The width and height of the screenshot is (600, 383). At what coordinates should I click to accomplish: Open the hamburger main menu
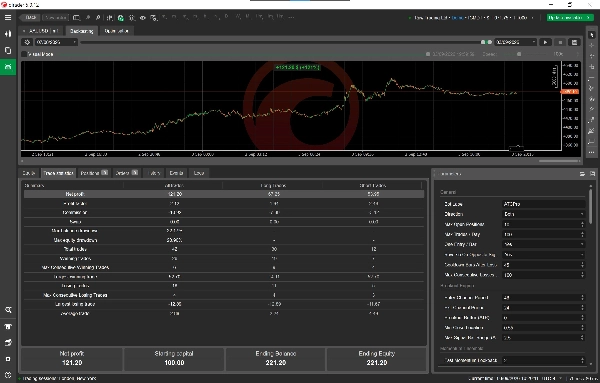tap(8, 18)
